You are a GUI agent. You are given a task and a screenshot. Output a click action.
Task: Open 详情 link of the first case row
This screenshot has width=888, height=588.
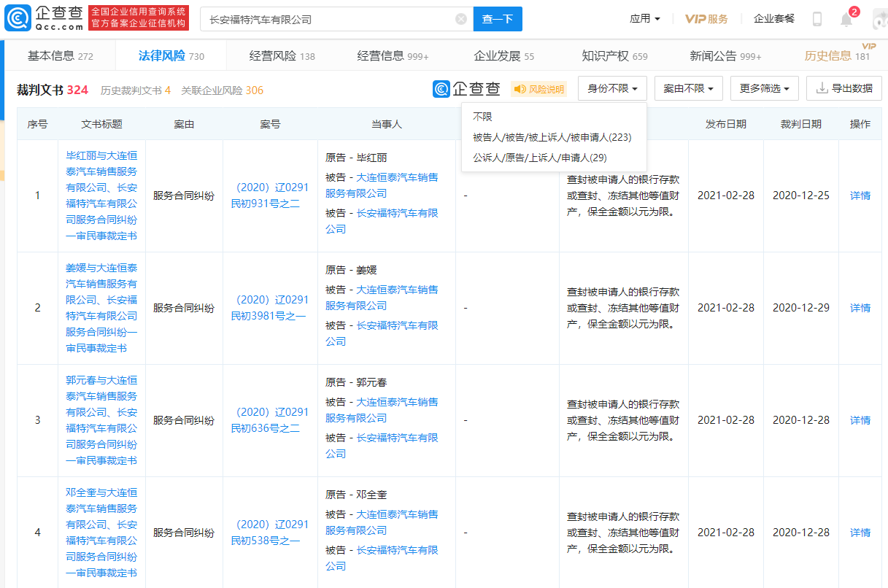(x=860, y=195)
